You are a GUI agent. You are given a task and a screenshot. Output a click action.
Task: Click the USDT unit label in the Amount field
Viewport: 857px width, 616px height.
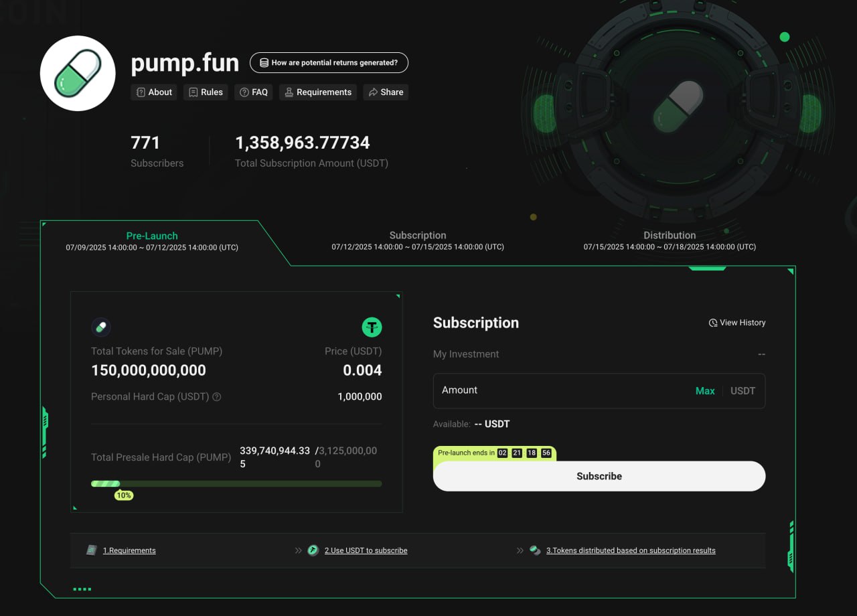pos(743,391)
